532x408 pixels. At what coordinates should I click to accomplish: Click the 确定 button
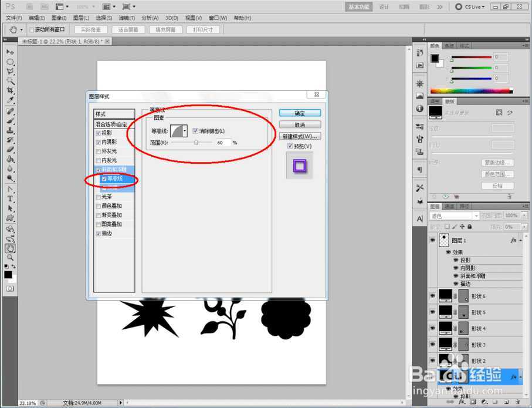point(300,113)
